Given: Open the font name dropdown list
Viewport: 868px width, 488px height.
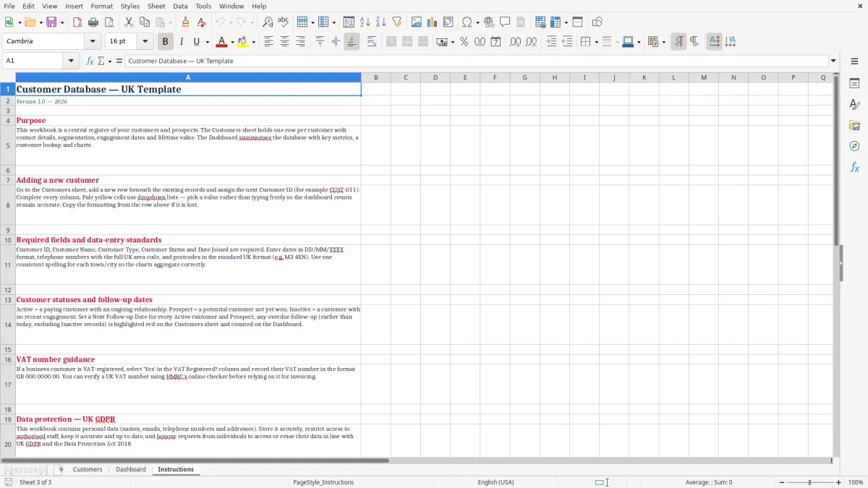Looking at the screenshot, I should coord(93,42).
